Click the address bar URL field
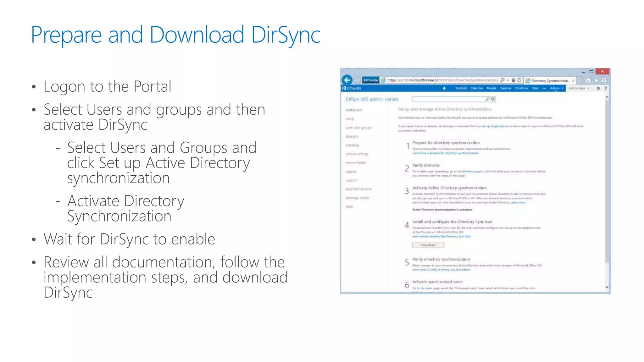Screen dimensions: 644x362 pyautogui.click(x=442, y=80)
